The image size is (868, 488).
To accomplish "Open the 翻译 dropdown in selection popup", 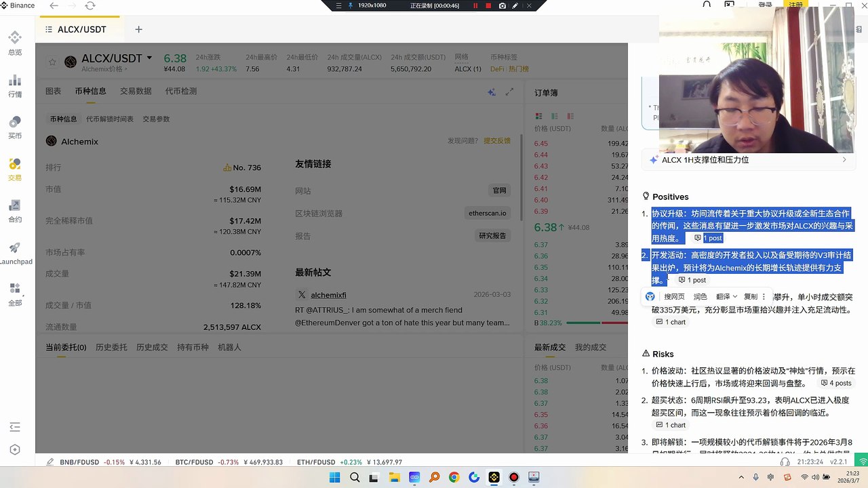I will click(726, 296).
